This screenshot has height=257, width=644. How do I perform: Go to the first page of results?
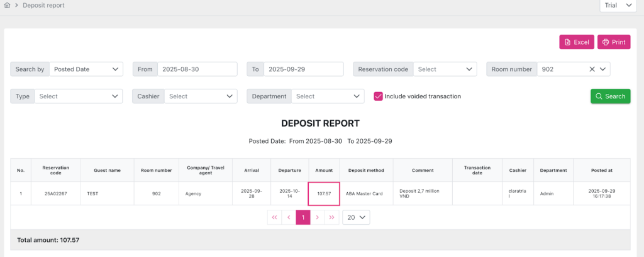[x=274, y=217]
